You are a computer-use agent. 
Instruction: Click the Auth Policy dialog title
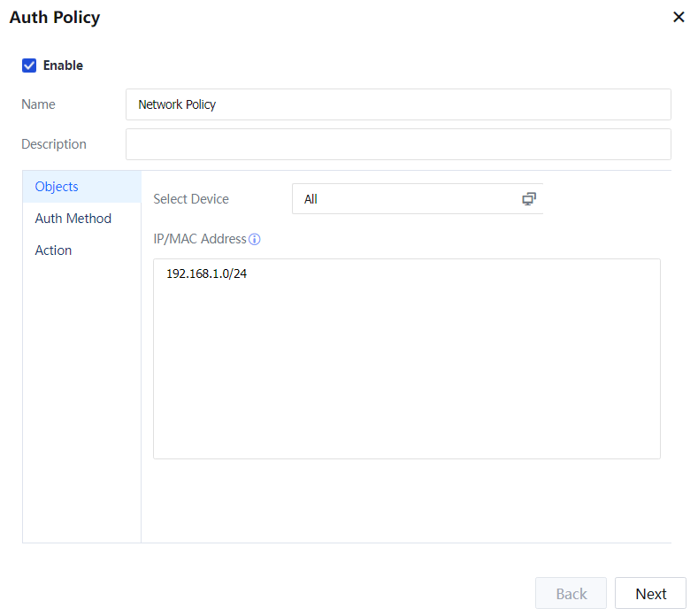coord(55,18)
